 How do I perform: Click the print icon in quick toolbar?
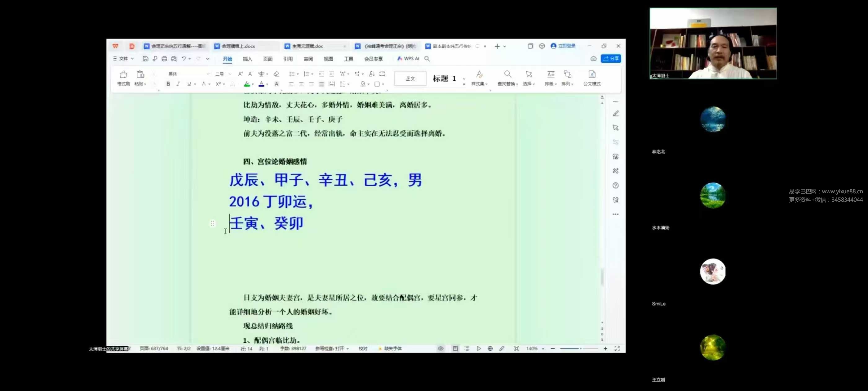(164, 59)
